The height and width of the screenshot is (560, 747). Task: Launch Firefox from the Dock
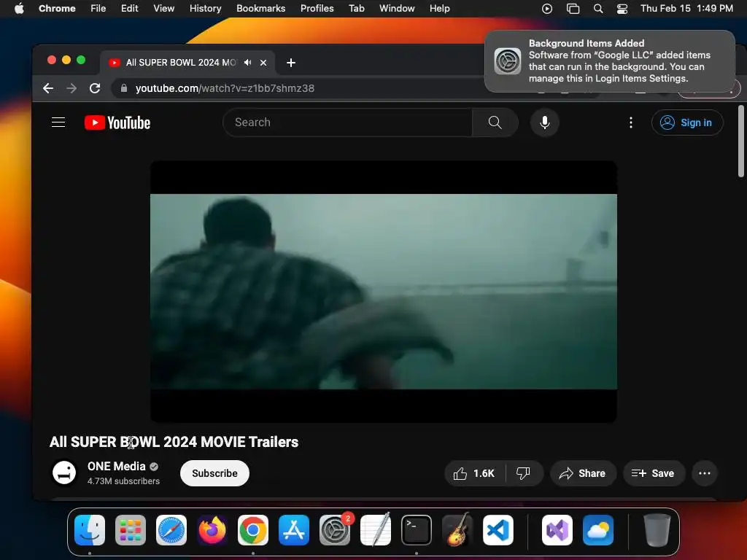tap(212, 530)
